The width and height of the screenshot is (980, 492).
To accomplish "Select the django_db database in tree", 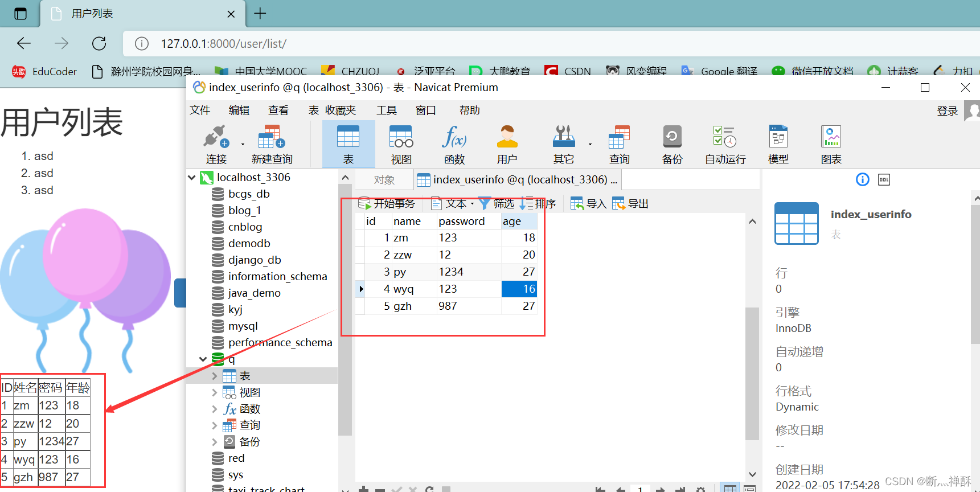I will (x=255, y=260).
